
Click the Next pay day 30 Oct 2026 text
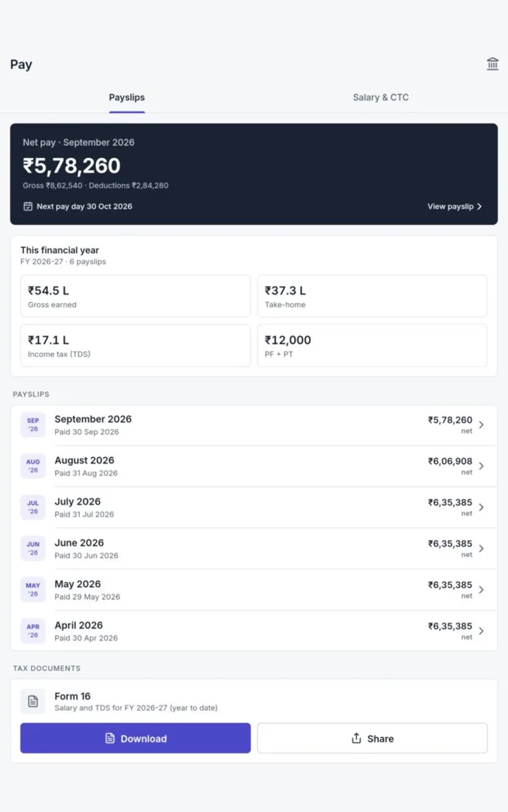[x=85, y=206]
